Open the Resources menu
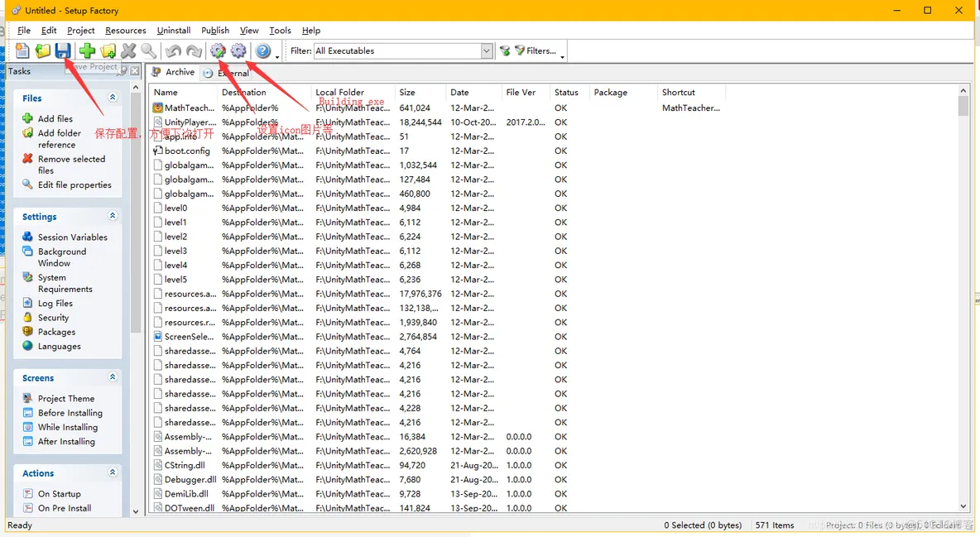The width and height of the screenshot is (980, 537). (x=126, y=30)
